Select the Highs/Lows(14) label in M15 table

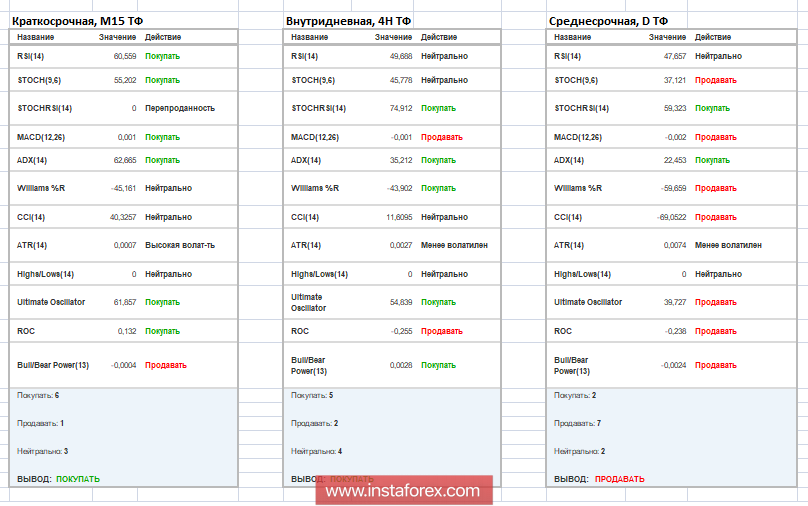pyautogui.click(x=45, y=274)
